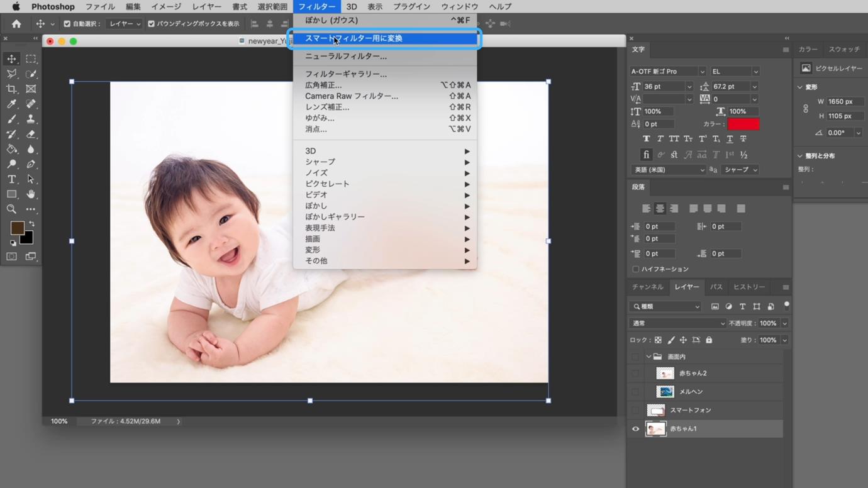Viewport: 868px width, 488px height.
Task: Select the Move tool
Action: click(x=11, y=58)
